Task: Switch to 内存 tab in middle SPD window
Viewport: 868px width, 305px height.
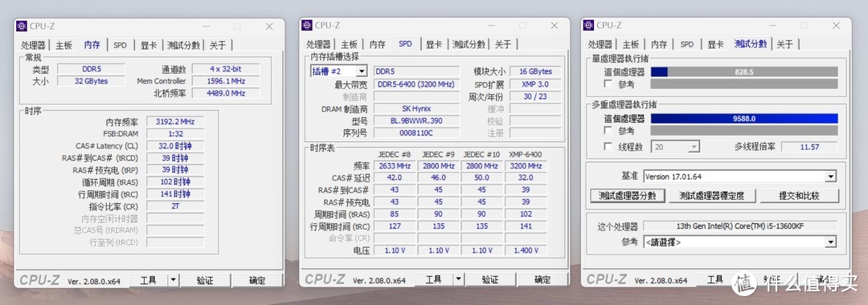Action: 378,45
